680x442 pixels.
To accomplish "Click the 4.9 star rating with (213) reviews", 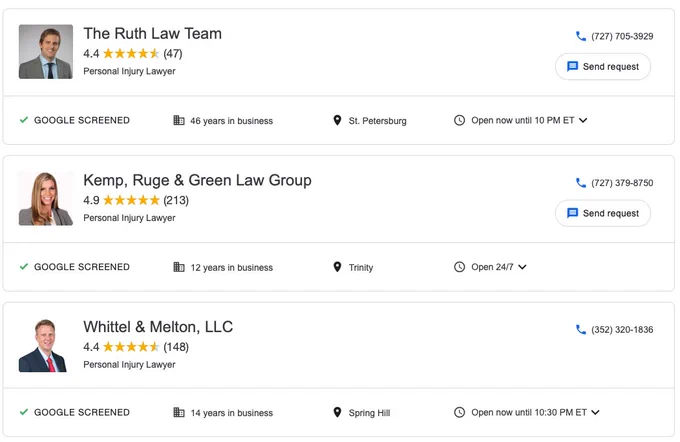I will (x=136, y=200).
